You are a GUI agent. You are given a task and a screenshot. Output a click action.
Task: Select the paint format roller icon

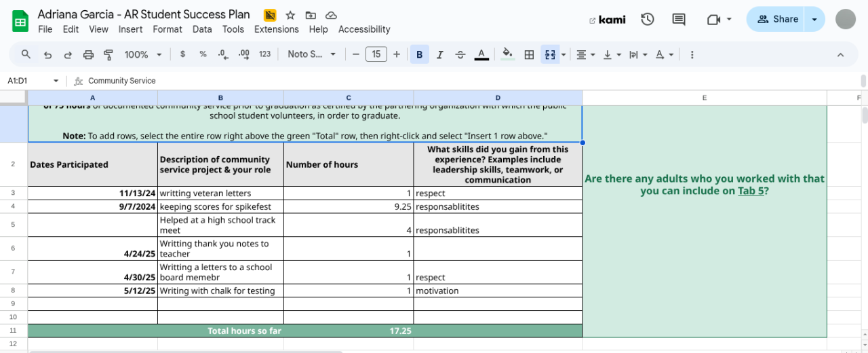[108, 54]
